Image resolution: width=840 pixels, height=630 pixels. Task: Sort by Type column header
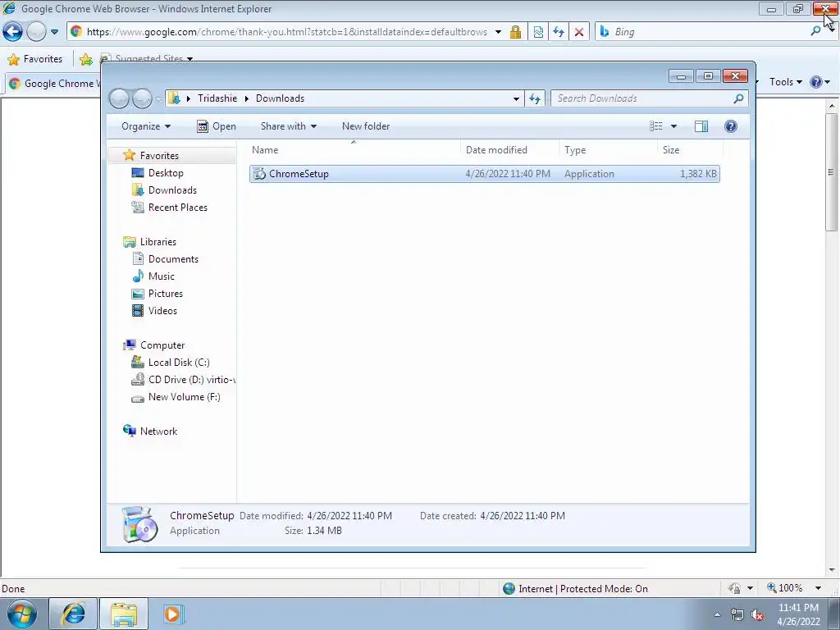click(608, 150)
